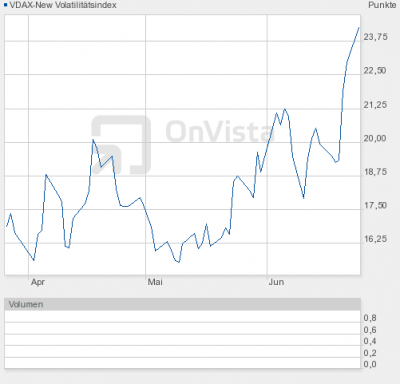
Task: Click the line's peak at chart end
Action: 359,28
